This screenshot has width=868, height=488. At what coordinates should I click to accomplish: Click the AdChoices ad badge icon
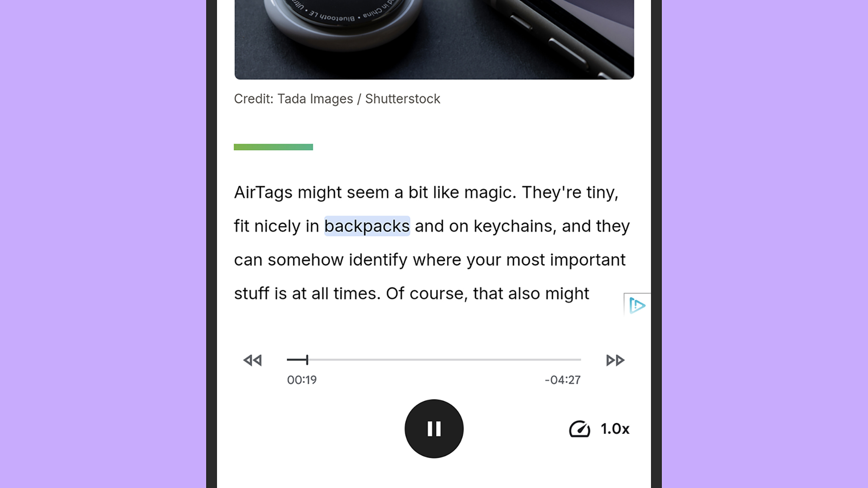point(637,305)
